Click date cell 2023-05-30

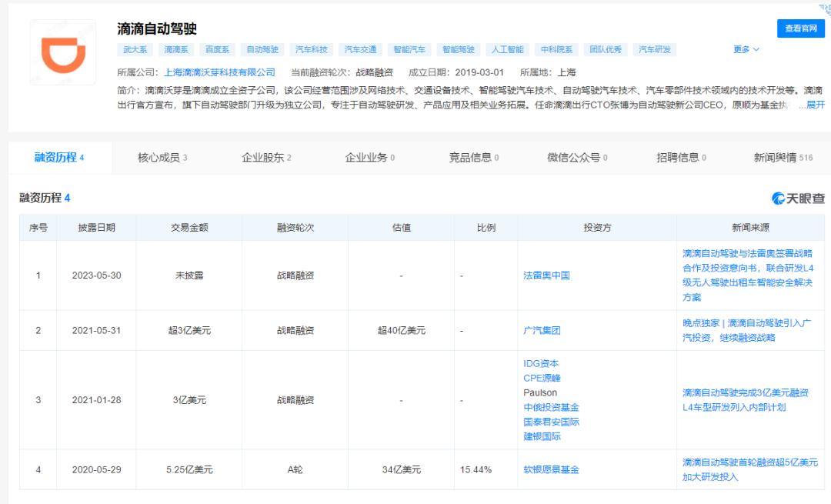click(96, 275)
